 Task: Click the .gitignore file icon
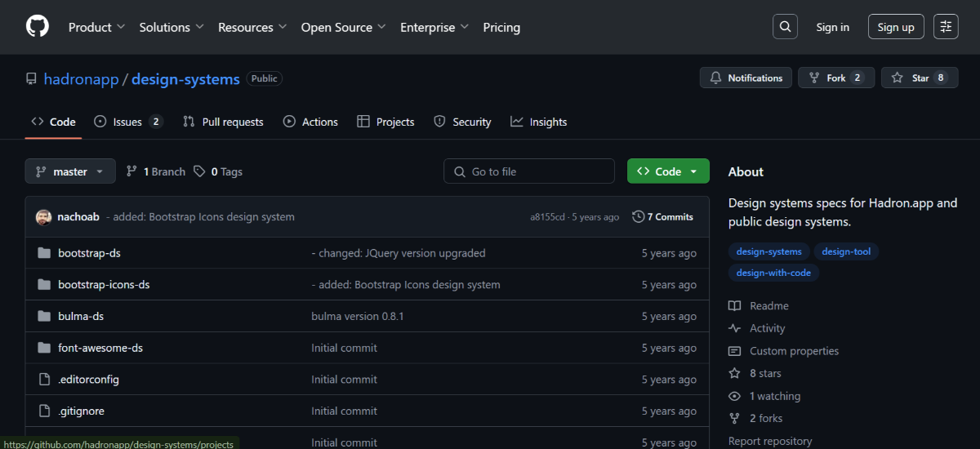tap(44, 411)
